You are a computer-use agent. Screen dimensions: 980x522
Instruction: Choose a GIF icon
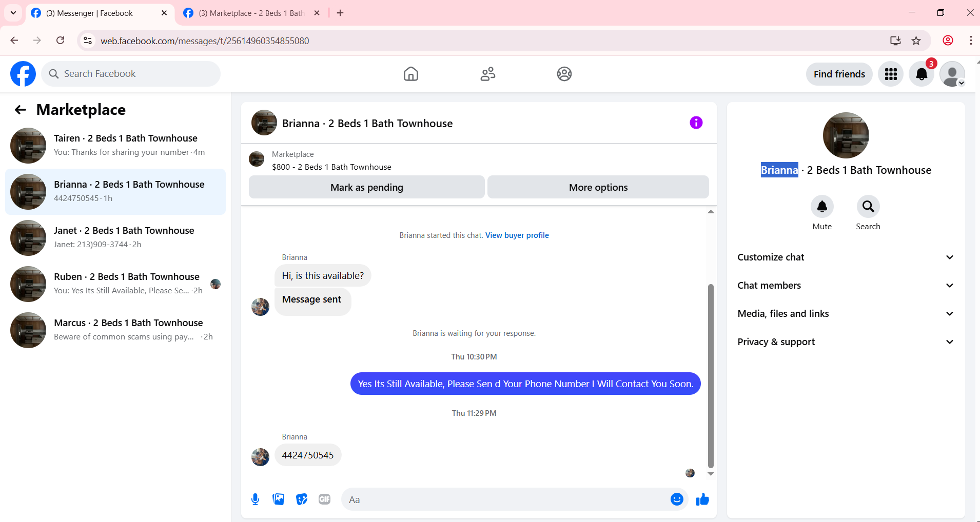click(324, 499)
